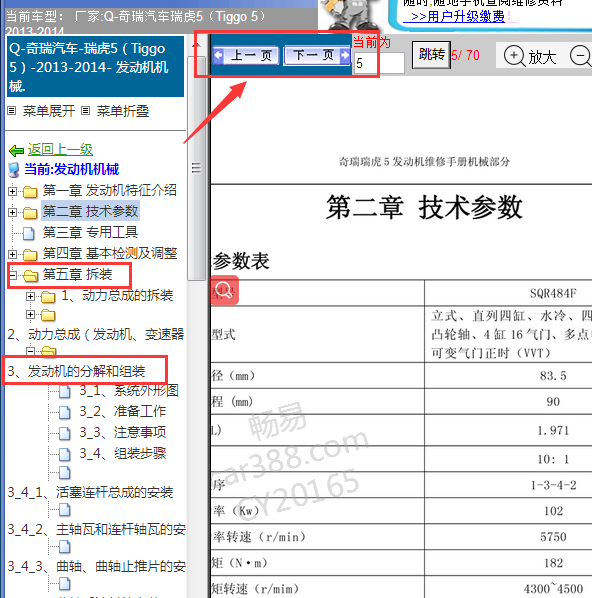Click the green back arrow icon
This screenshot has width=592, height=598.
16,151
